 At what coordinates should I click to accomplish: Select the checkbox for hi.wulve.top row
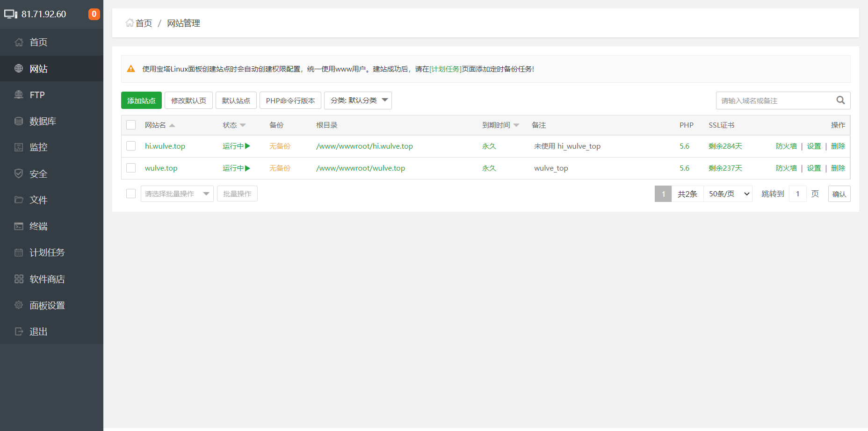(131, 146)
